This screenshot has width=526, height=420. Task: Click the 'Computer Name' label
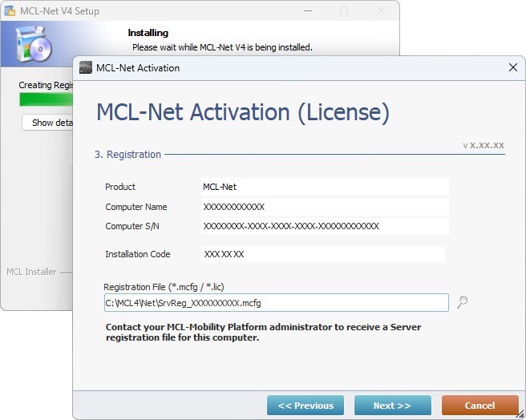coord(136,207)
